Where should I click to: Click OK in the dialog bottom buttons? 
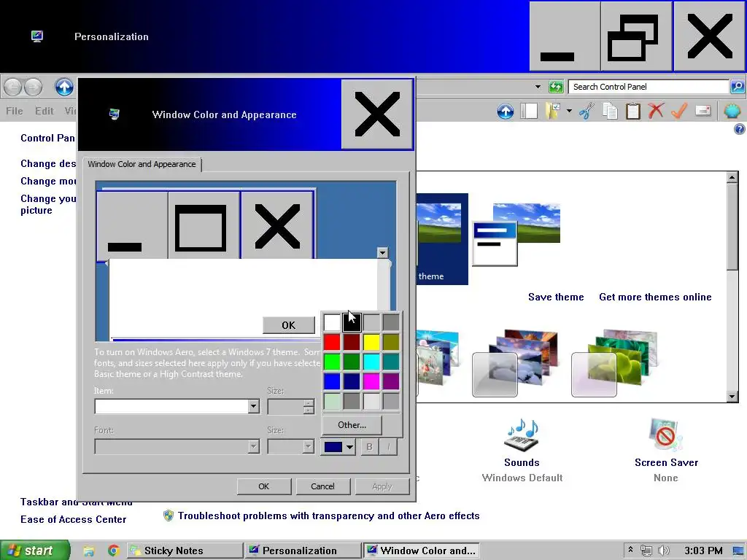(x=264, y=486)
